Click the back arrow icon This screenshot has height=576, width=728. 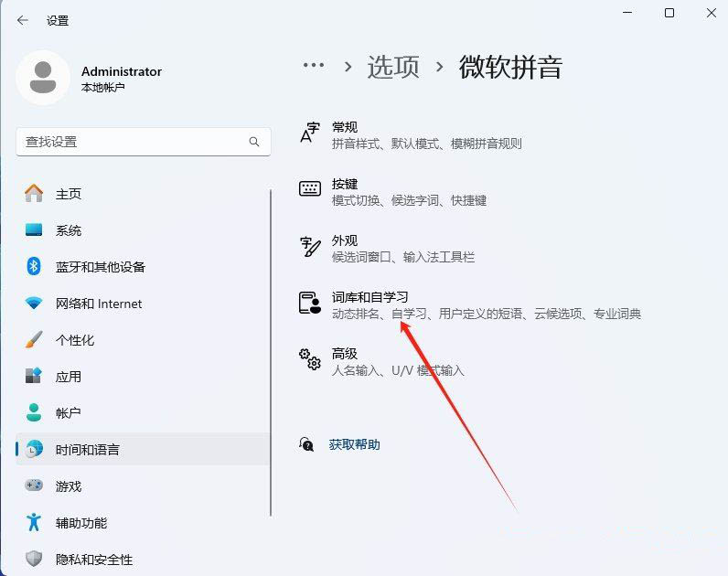(22, 20)
